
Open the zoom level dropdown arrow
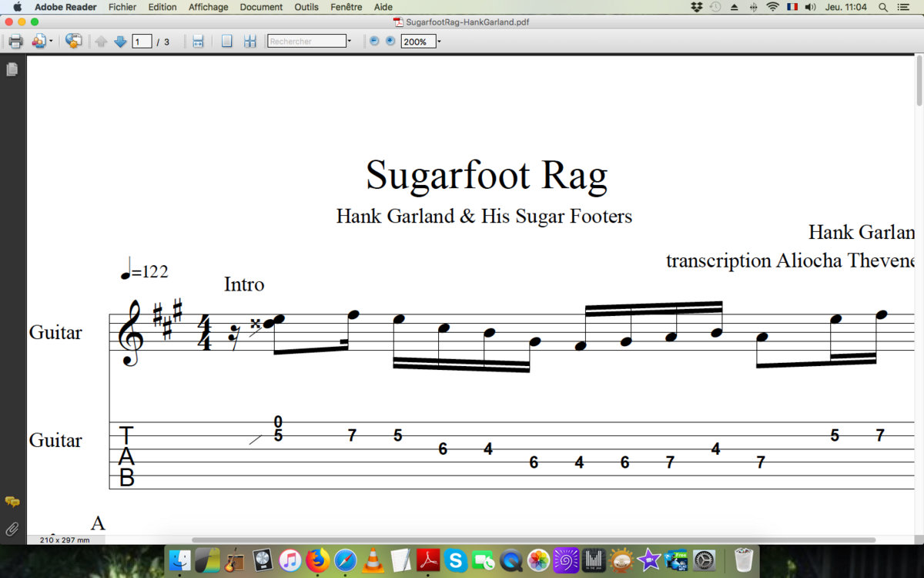[439, 42]
